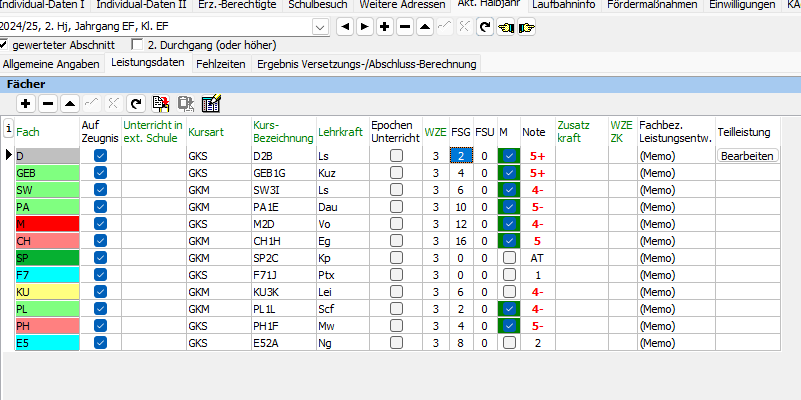Click Kursart 'GKM' in PA row
The image size is (801, 400).
[x=219, y=207]
